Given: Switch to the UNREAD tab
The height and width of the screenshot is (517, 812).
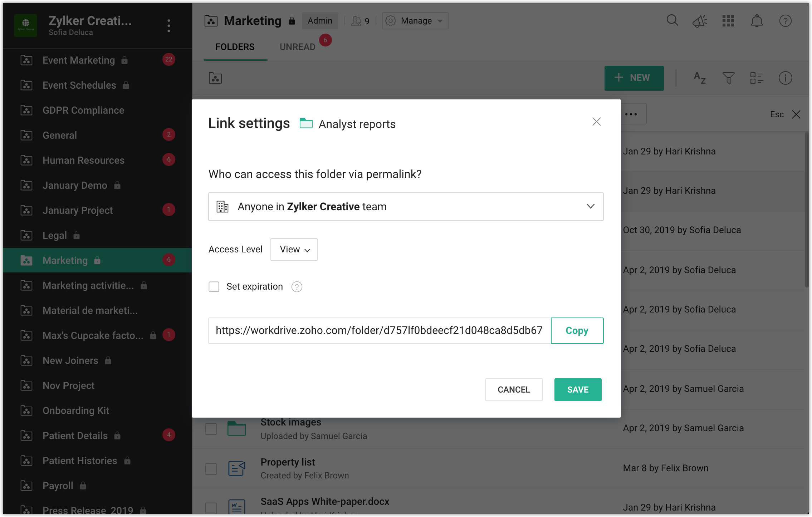Looking at the screenshot, I should tap(297, 47).
